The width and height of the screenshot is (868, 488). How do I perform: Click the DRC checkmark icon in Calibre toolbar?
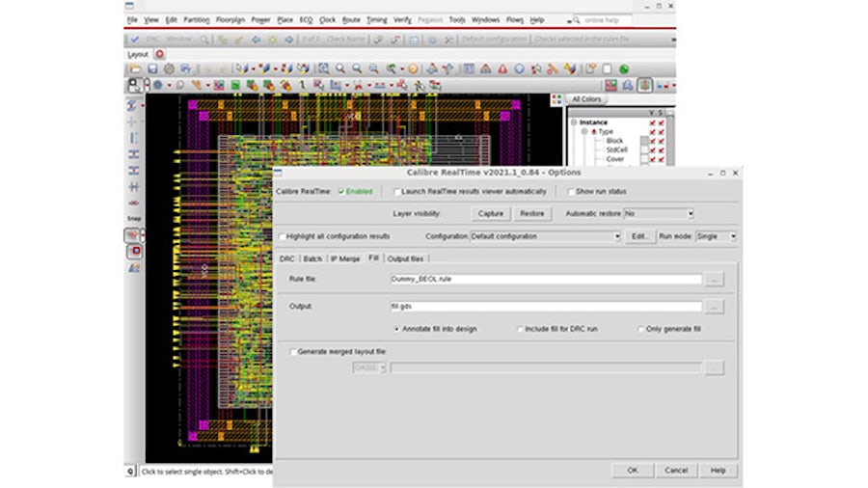click(135, 40)
